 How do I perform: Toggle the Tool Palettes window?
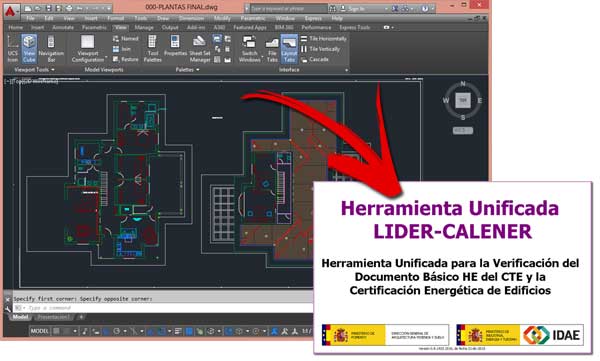tap(152, 49)
